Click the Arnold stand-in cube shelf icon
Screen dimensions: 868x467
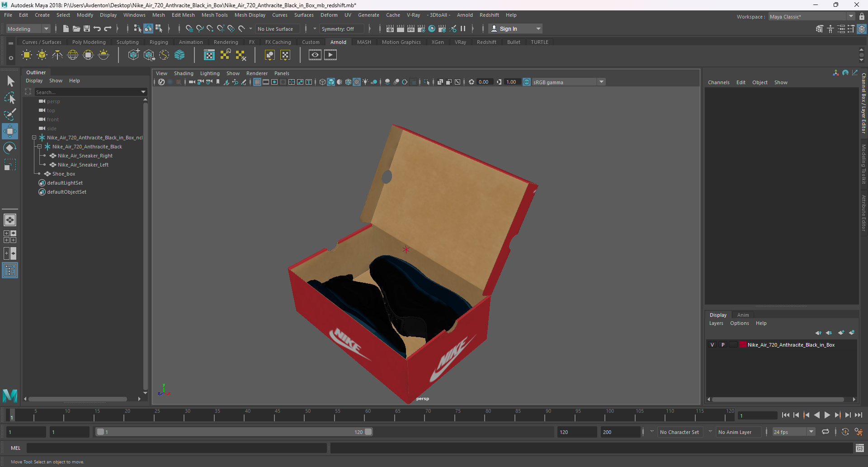(x=134, y=55)
